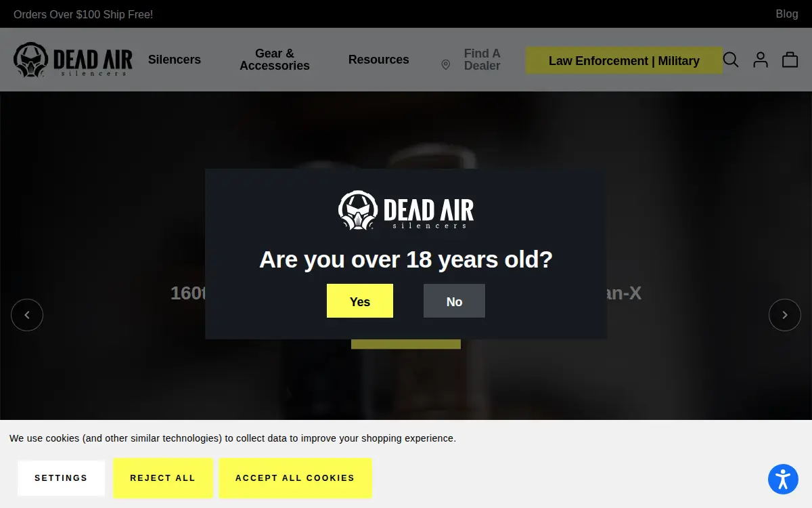This screenshot has width=812, height=508.
Task: Open the Silencers menu
Action: [x=175, y=60]
